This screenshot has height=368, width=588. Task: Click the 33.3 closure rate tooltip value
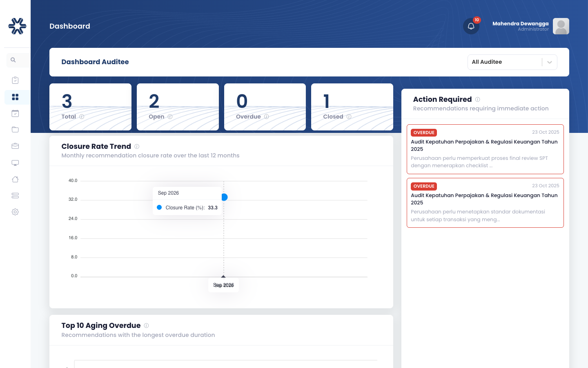[x=213, y=208]
